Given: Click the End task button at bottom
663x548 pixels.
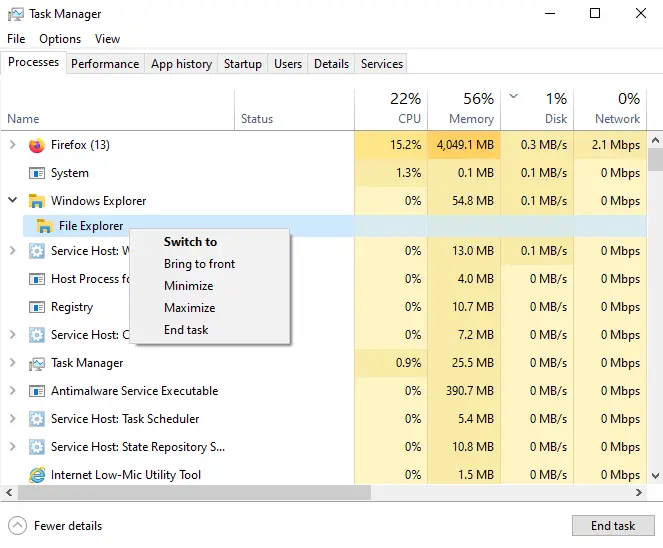Looking at the screenshot, I should pos(613,526).
